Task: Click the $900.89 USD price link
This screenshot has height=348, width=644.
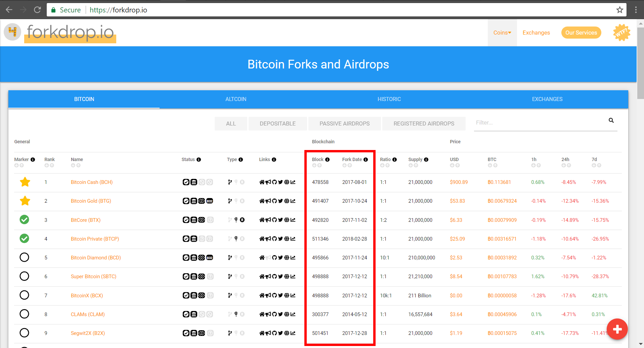Action: (459, 182)
